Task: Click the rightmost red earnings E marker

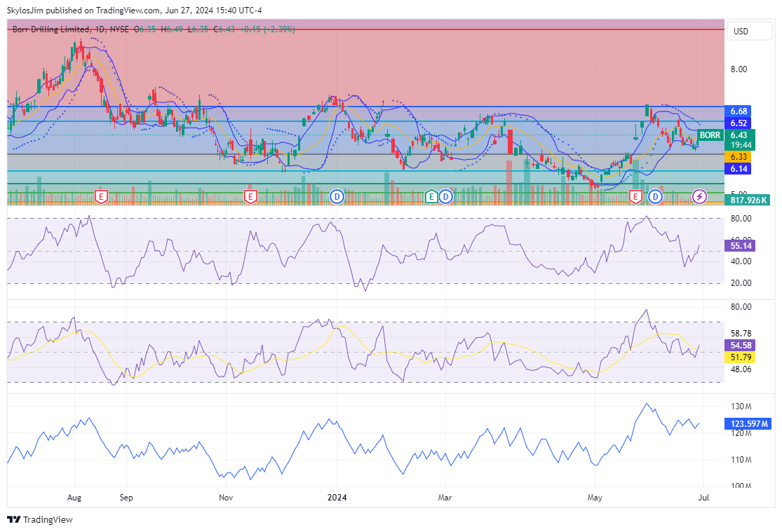Action: click(636, 196)
